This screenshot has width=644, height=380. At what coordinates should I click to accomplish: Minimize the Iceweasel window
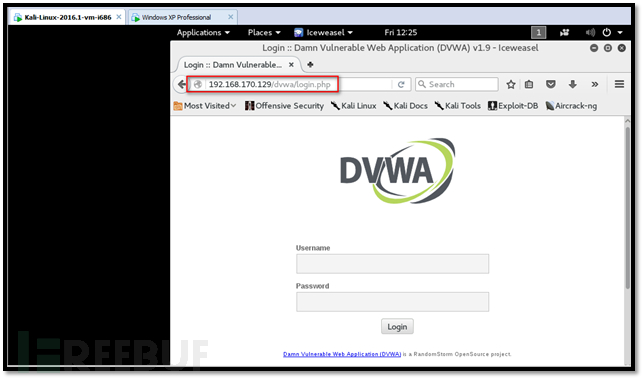pyautogui.click(x=594, y=48)
